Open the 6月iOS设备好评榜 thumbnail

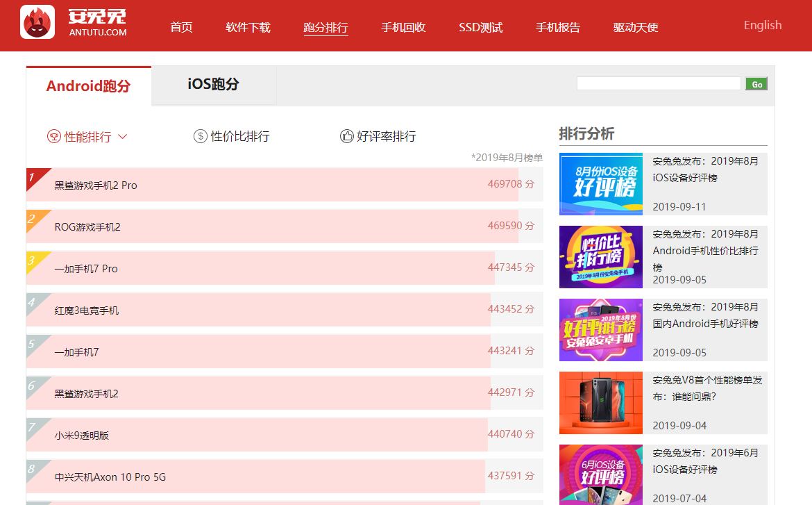coord(601,475)
